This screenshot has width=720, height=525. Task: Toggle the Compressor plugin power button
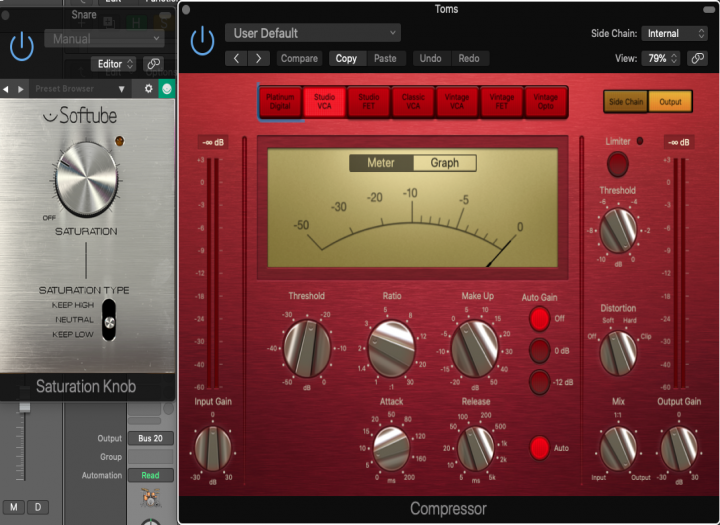[202, 41]
